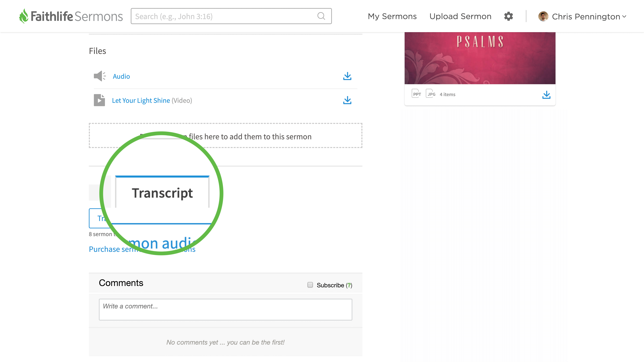Image resolution: width=644 pixels, height=362 pixels.
Task: Open the Psalms media thumbnail
Action: click(x=480, y=58)
